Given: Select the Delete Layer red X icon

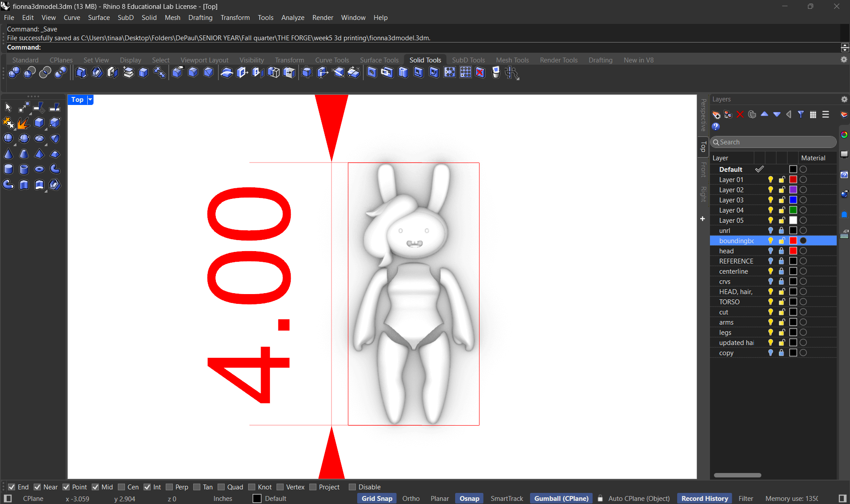Looking at the screenshot, I should pos(740,114).
